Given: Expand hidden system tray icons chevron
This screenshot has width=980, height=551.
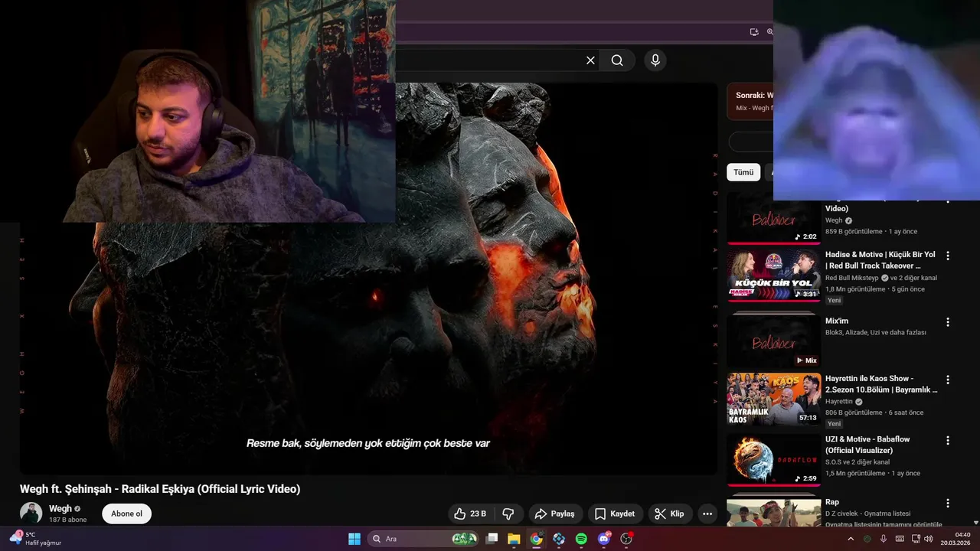Looking at the screenshot, I should click(851, 539).
